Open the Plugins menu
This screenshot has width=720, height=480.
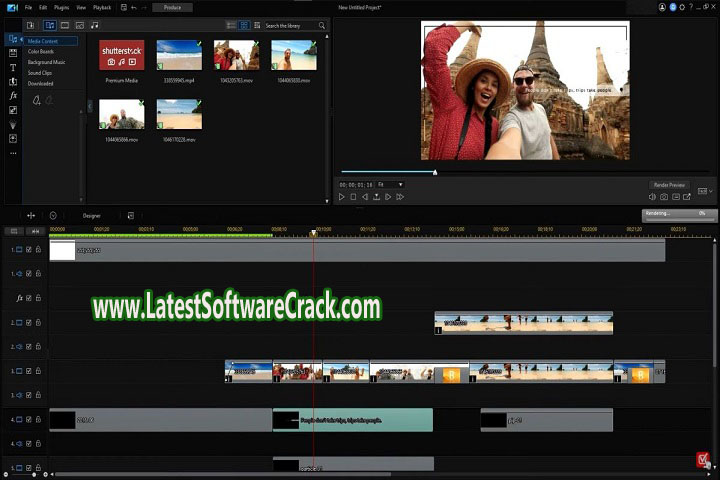61,7
